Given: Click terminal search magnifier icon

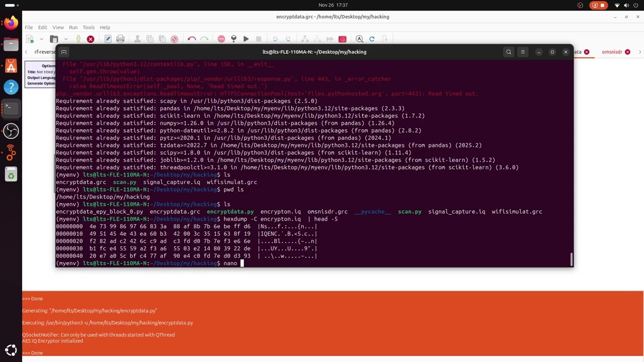Looking at the screenshot, I should [x=509, y=52].
